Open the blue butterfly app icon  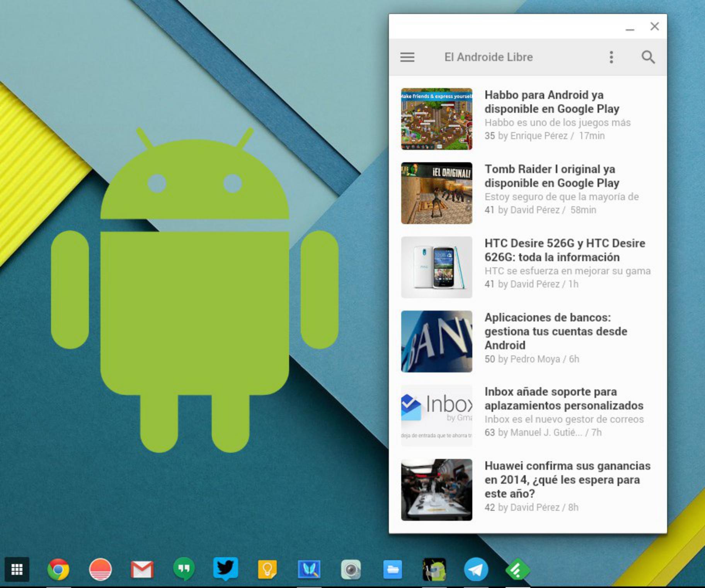309,569
